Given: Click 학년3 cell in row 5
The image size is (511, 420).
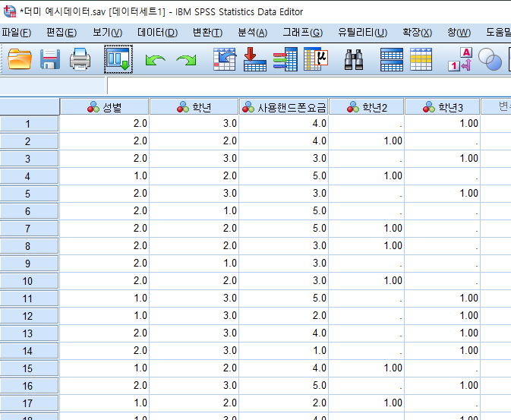Looking at the screenshot, I should tap(442, 194).
